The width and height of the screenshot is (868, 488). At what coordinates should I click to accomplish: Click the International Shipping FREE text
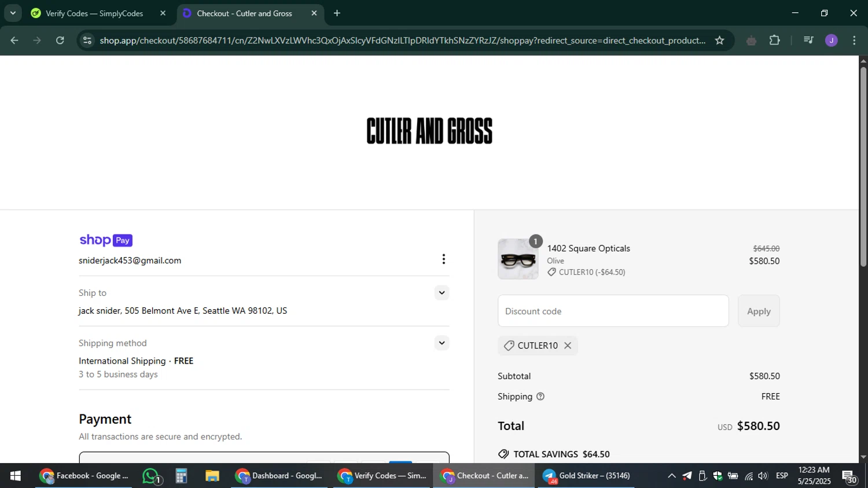click(136, 361)
